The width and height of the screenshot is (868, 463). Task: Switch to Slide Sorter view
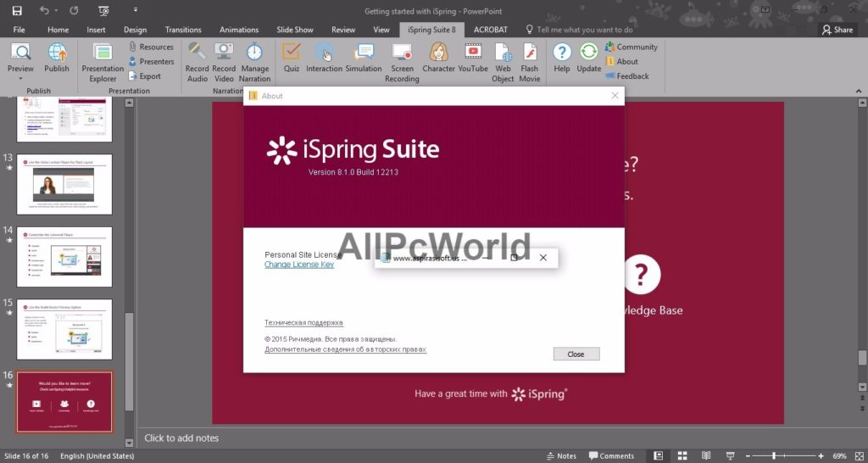(682, 456)
